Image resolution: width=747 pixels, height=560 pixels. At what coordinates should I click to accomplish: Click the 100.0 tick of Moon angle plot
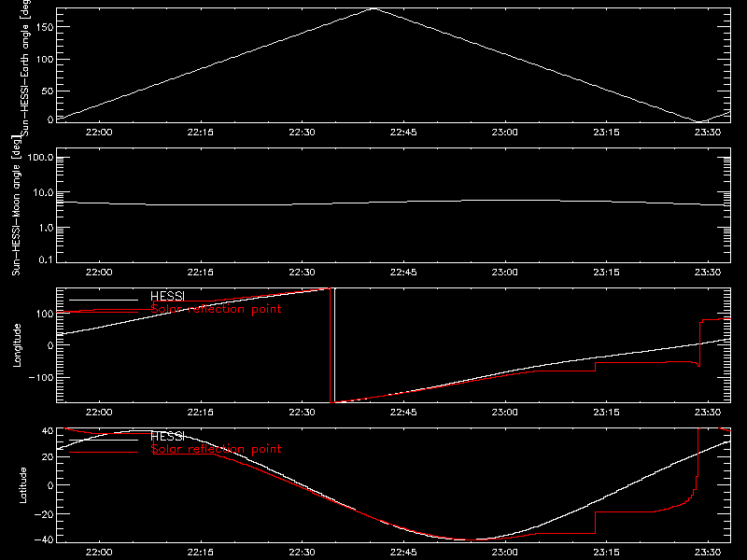(41, 158)
